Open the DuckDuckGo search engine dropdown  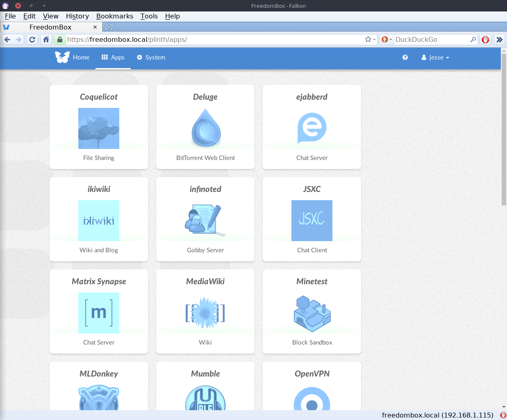[x=387, y=39]
